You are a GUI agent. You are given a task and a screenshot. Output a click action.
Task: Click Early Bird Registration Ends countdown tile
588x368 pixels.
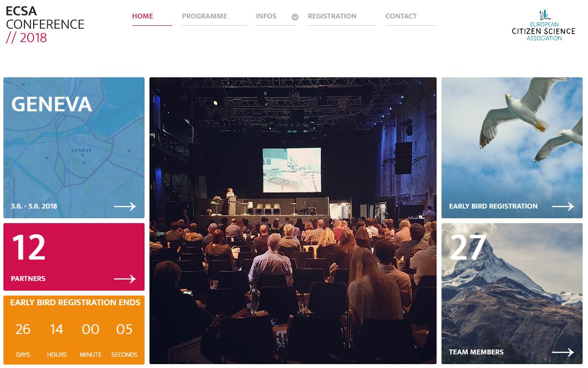(74, 330)
